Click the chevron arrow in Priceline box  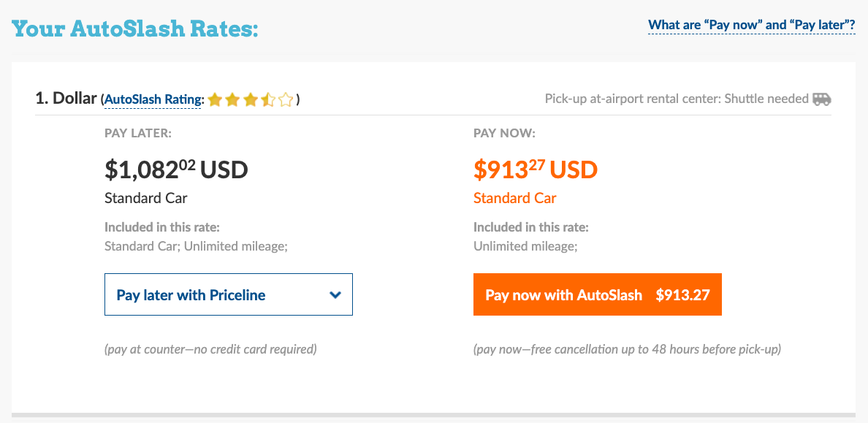(335, 295)
